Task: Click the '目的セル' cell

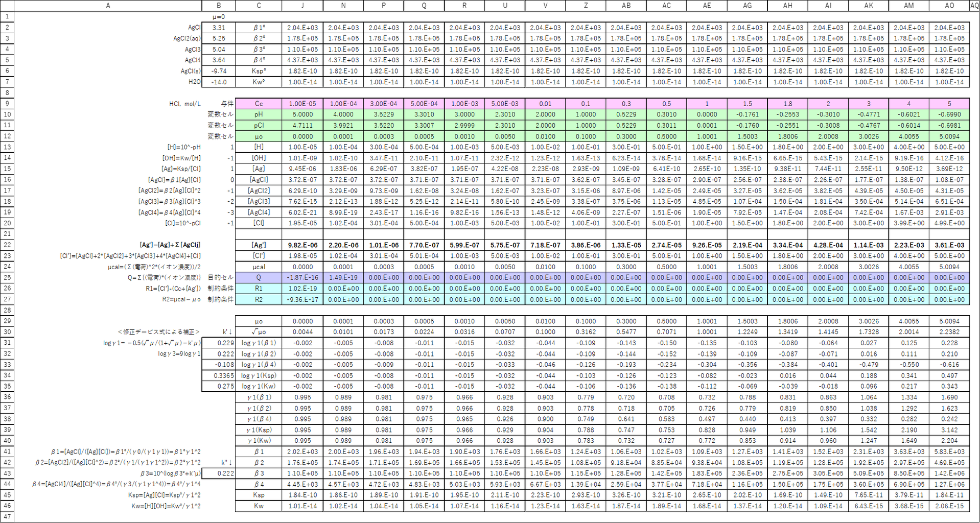Action: tap(219, 277)
